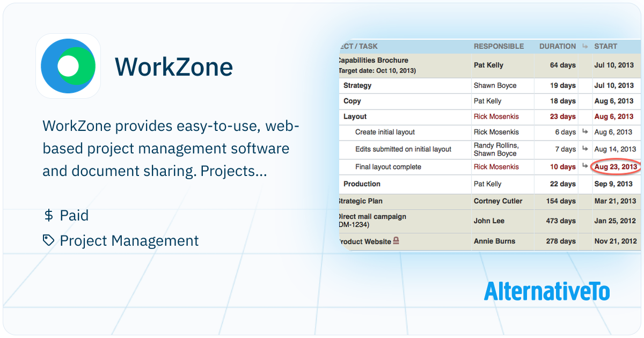Viewport: 644px width, 338px height.
Task: Click the Project Management category label
Action: pos(129,241)
